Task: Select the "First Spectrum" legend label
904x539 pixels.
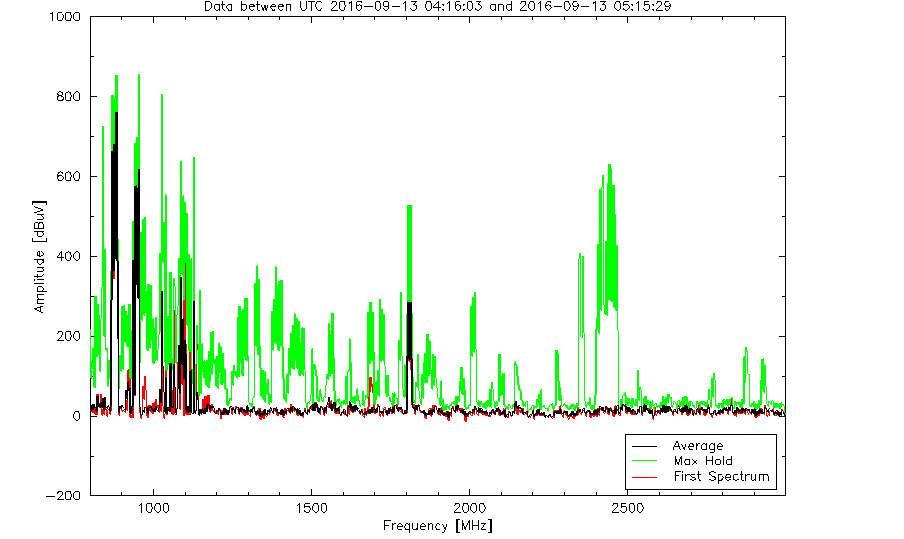Action: tap(720, 477)
